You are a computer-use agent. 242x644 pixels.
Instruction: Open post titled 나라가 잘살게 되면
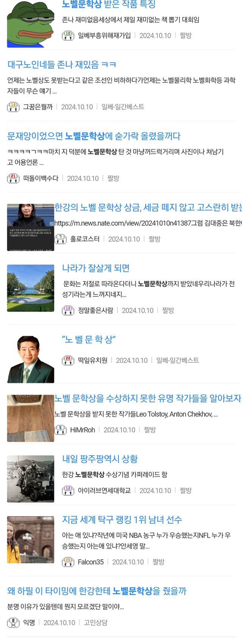point(96,268)
